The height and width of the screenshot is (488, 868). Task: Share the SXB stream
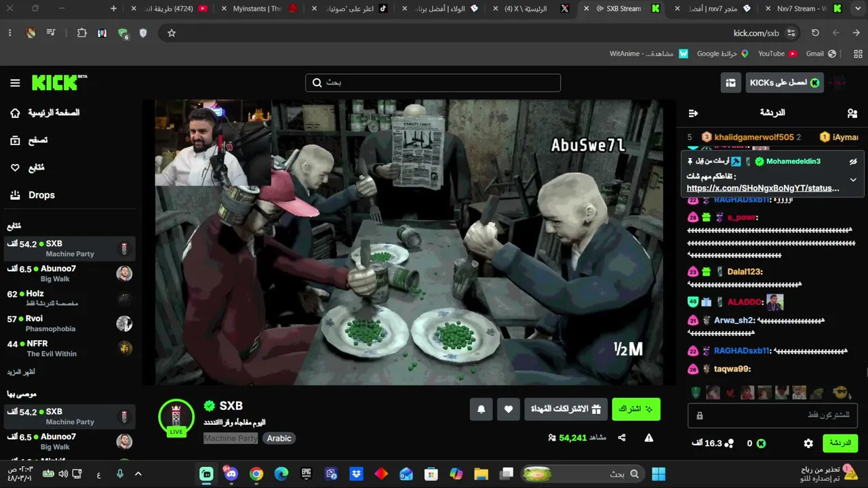tap(622, 438)
